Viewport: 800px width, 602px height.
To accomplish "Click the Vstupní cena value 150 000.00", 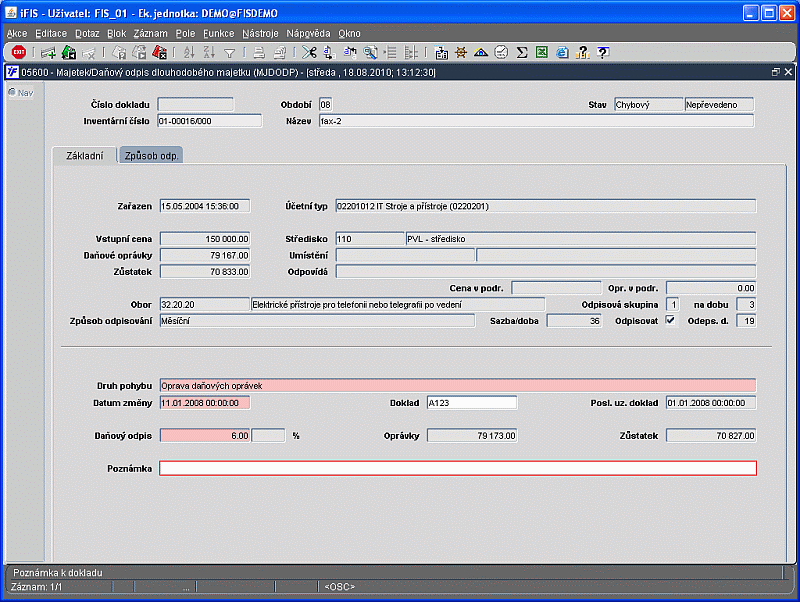I will pos(205,239).
